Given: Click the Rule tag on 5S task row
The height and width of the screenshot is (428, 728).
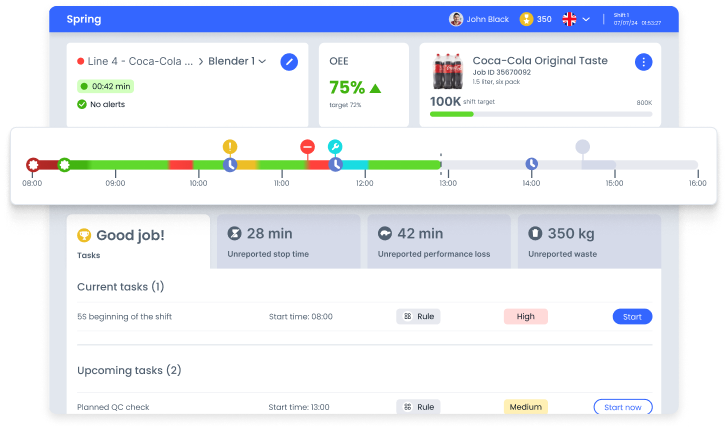Looking at the screenshot, I should point(418,317).
